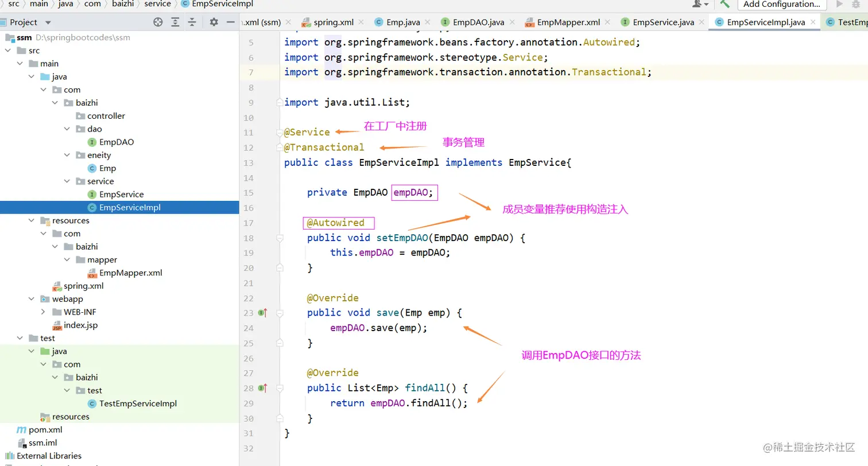The image size is (868, 466).
Task: Collapse the src folder in project tree
Action: (8, 51)
